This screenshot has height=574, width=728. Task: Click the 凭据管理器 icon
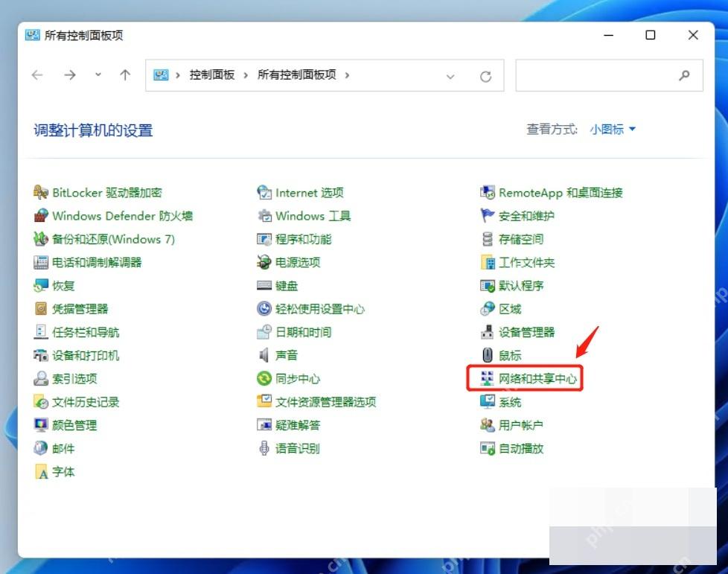(x=41, y=308)
